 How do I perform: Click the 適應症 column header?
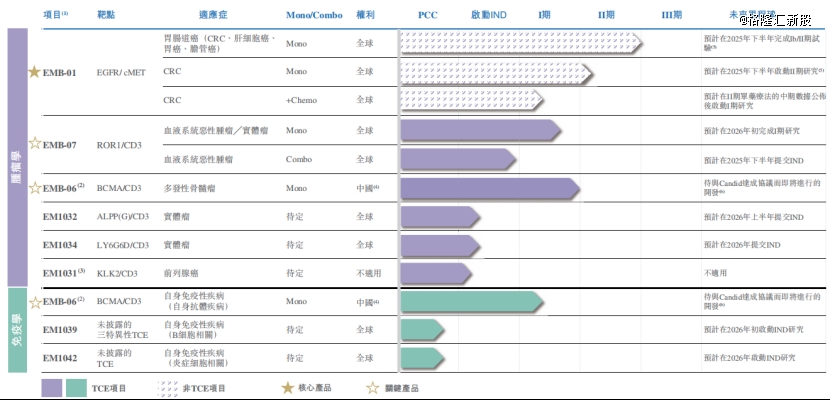point(213,15)
